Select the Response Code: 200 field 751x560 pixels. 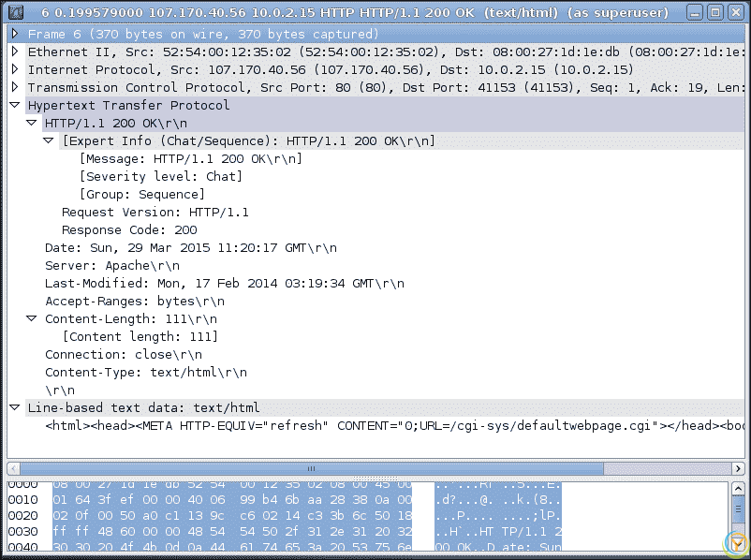coord(129,229)
